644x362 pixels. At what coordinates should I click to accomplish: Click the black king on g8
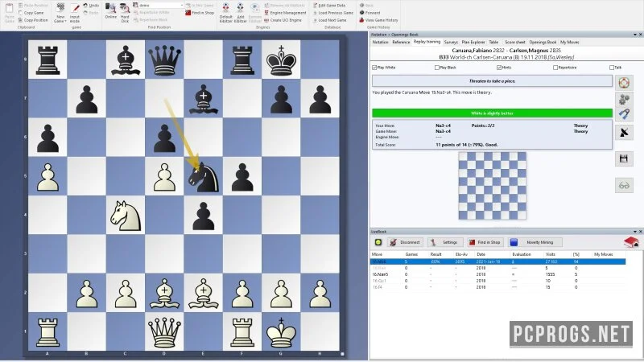pos(281,60)
